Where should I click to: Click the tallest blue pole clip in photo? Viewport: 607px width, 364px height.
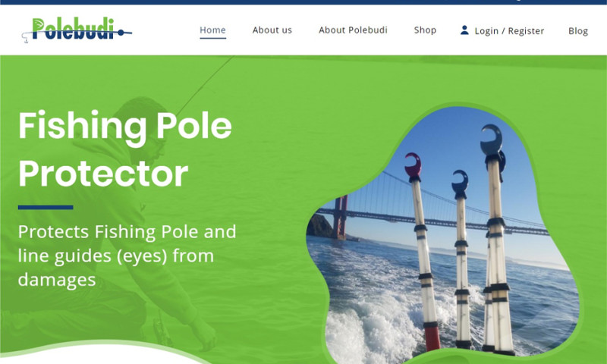[x=492, y=140]
